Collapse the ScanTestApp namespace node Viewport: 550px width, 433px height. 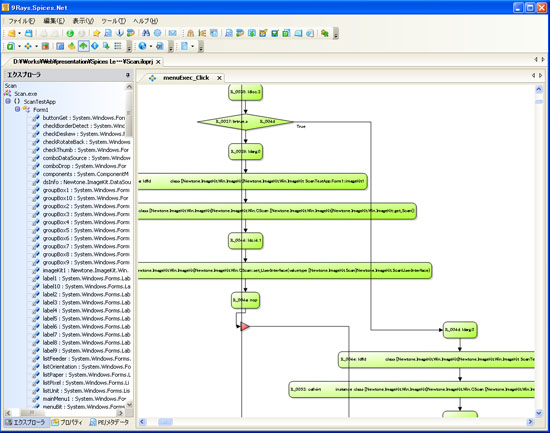coord(8,101)
